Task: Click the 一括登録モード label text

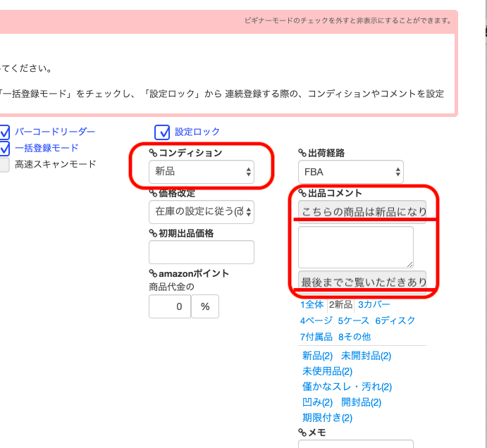Action: click(x=47, y=148)
